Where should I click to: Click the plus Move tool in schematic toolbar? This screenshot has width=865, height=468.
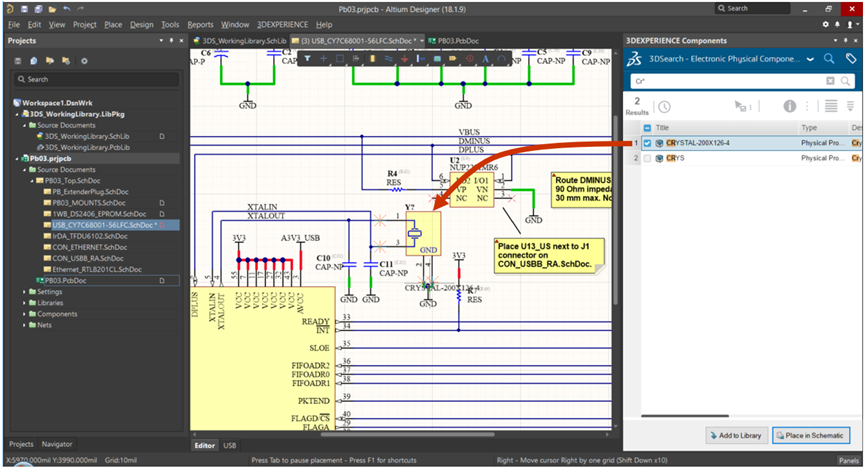click(323, 58)
